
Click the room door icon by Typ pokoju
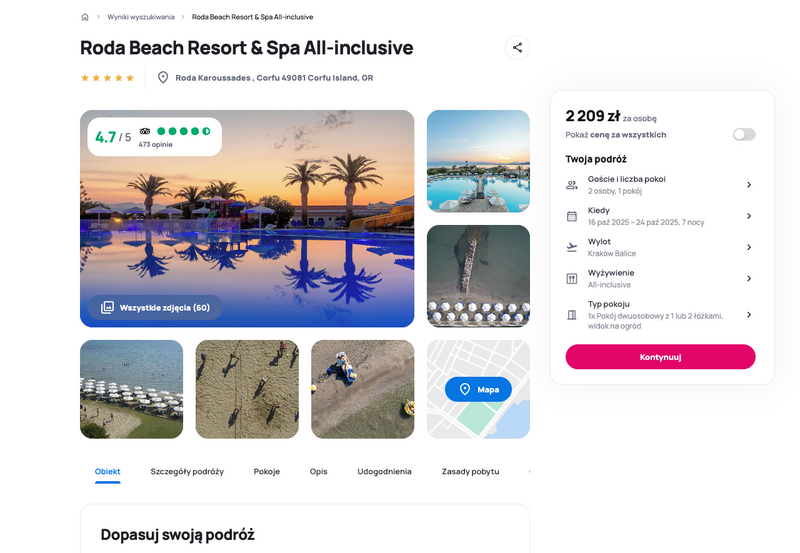click(x=572, y=315)
